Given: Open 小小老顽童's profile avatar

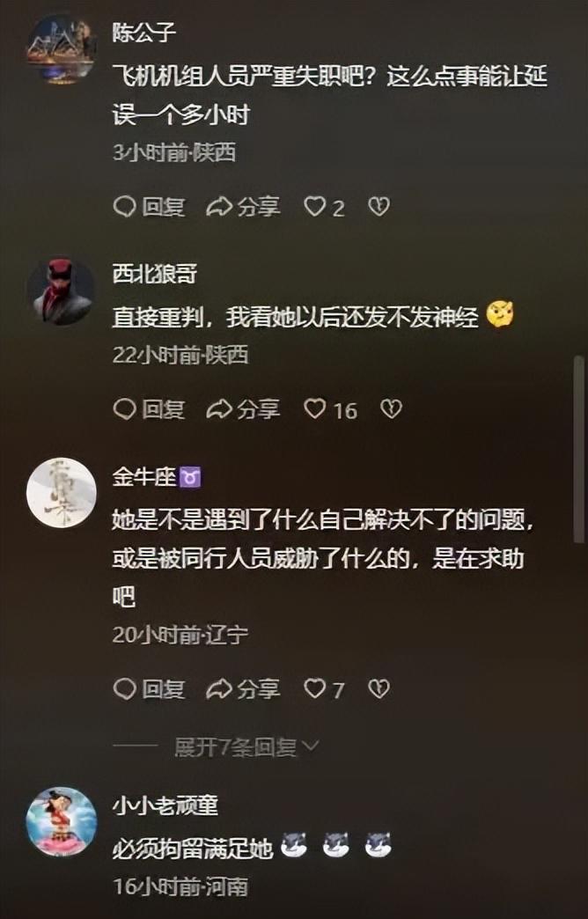Looking at the screenshot, I should coord(61,821).
